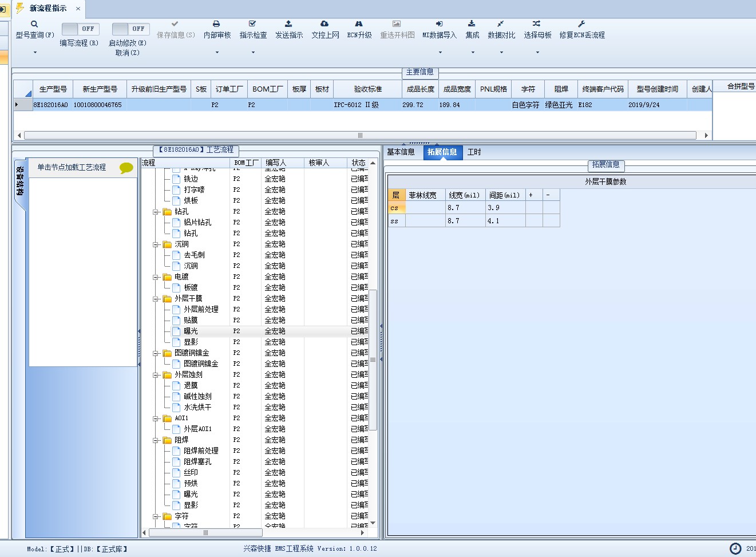Image resolution: width=756 pixels, height=557 pixels.
Task: Collapse the 字符 tree node
Action: 156,516
